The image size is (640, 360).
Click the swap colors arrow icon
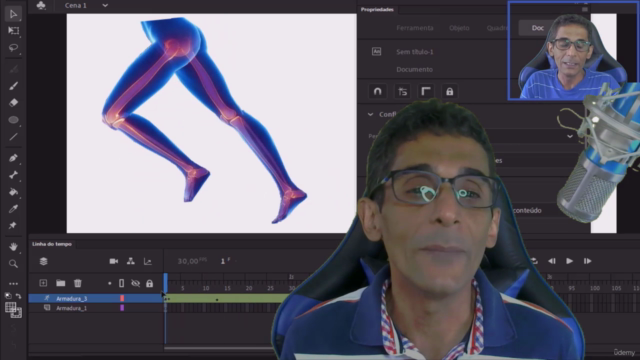(18, 296)
